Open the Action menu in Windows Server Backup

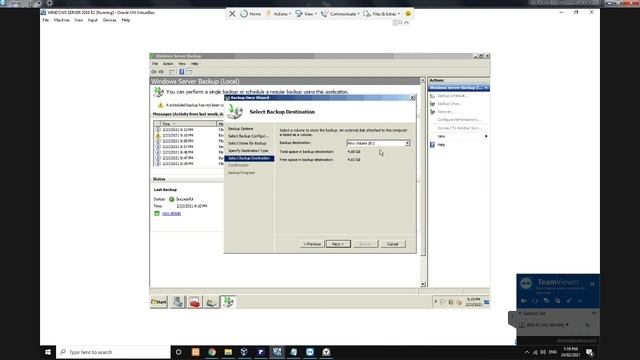168,64
